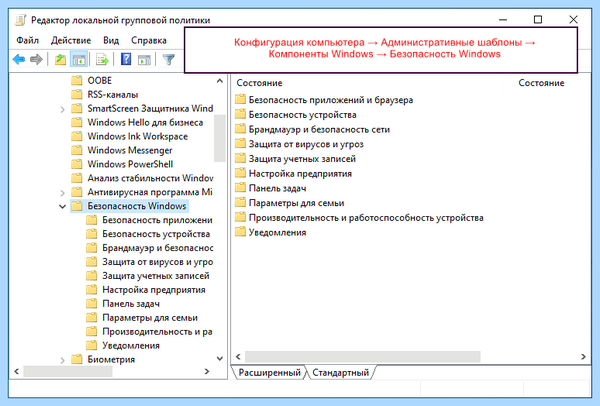Viewport: 600px width, 406px height.
Task: Open Безопасность устройства in right pane
Action: point(302,114)
